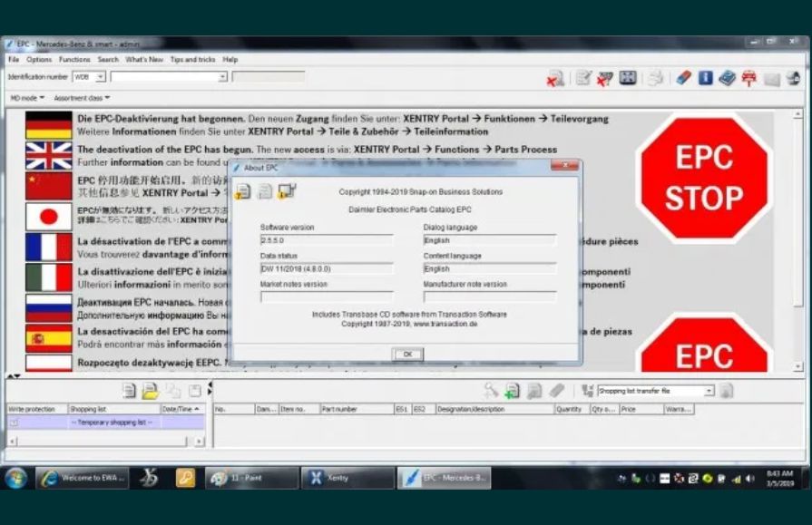Open the identification number combo box arrow

pyautogui.click(x=222, y=77)
